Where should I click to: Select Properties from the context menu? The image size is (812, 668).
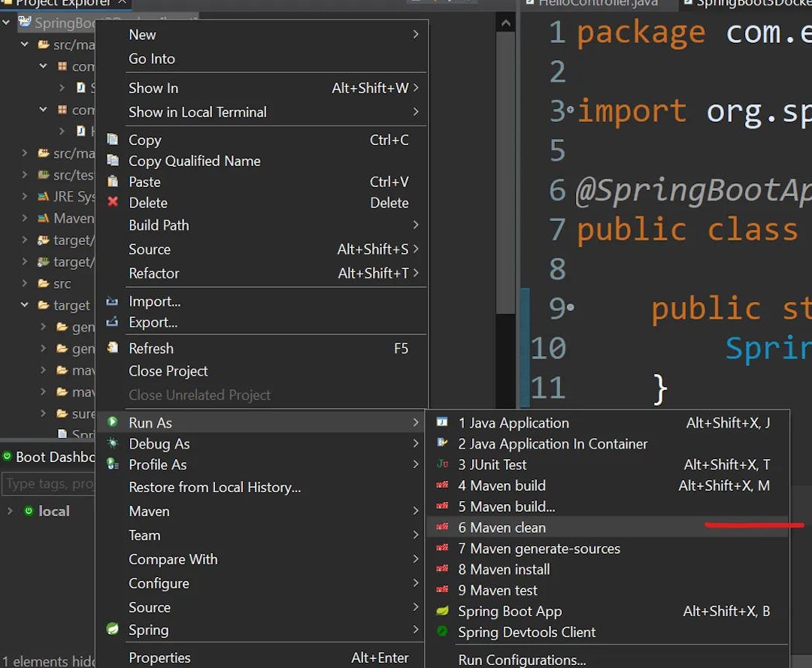pos(159,657)
